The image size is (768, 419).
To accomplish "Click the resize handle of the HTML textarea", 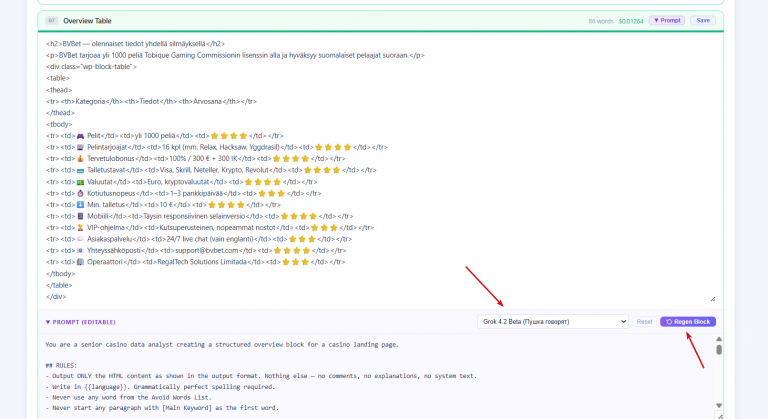I will pyautogui.click(x=713, y=298).
